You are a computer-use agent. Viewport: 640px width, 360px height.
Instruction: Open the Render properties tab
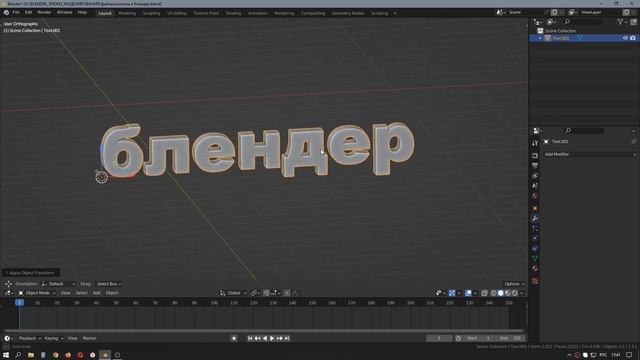coord(535,156)
